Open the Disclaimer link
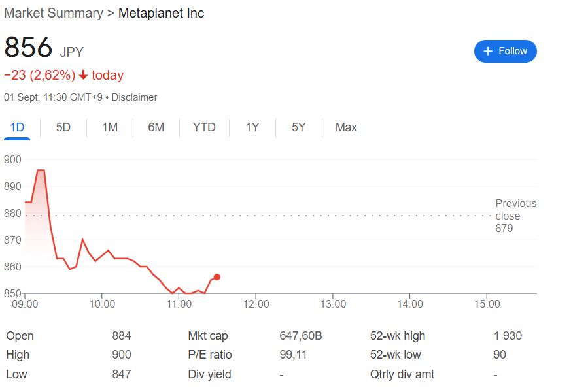The image size is (571, 392). [135, 97]
